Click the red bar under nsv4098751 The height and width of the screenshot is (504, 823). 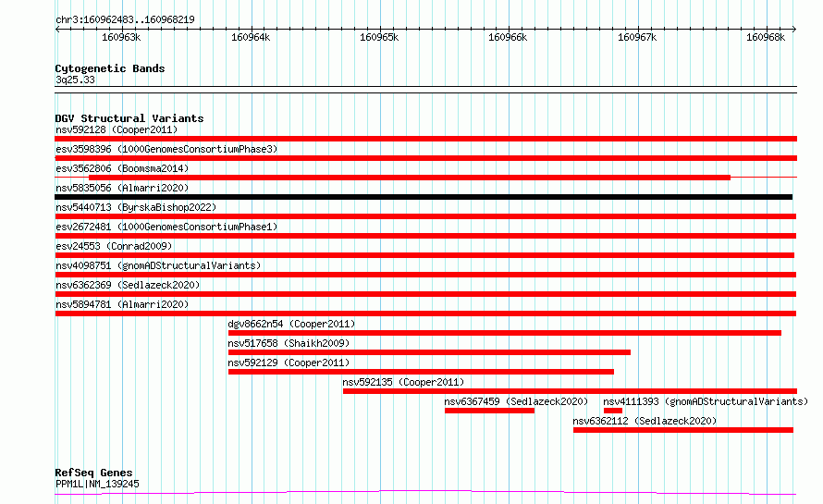(425, 275)
